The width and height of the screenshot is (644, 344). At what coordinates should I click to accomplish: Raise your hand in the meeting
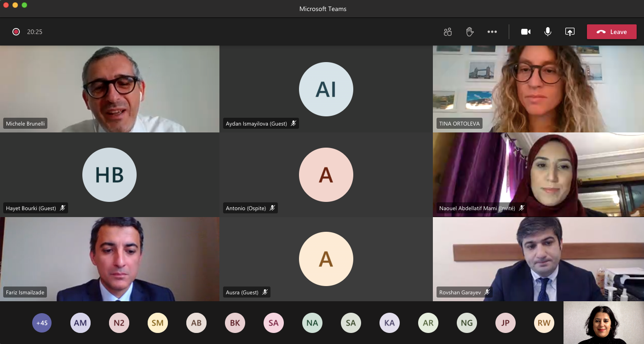[470, 32]
